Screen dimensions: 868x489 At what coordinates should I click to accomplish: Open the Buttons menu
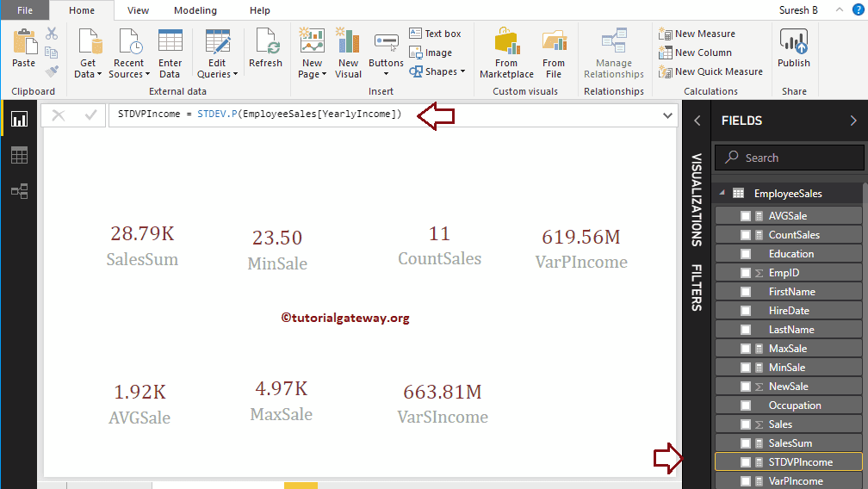tap(386, 53)
